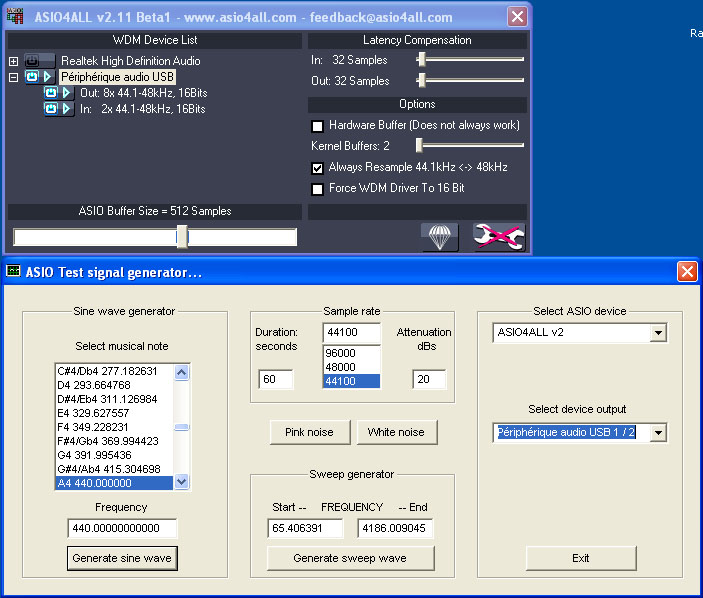Enable Hardware Buffer checkbox
The image size is (703, 598).
click(x=317, y=126)
